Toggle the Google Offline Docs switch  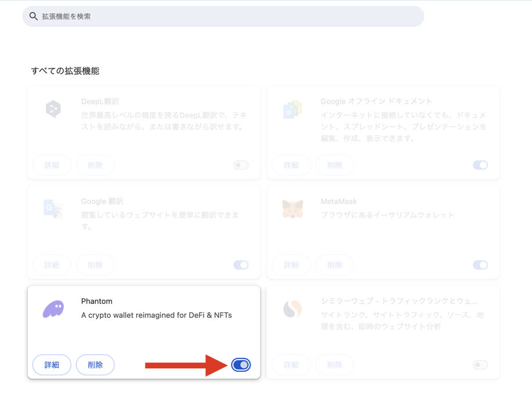point(480,165)
